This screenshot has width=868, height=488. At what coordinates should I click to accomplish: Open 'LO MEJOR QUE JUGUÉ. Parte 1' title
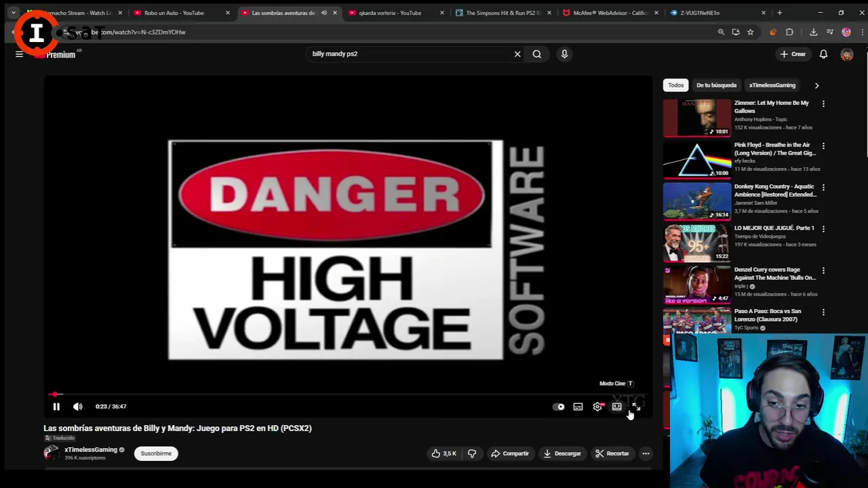(x=774, y=228)
